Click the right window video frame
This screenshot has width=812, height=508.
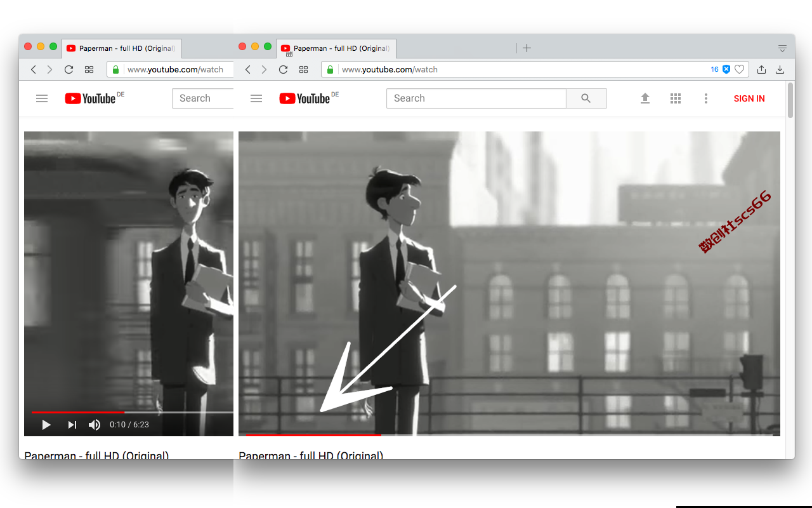pyautogui.click(x=509, y=283)
